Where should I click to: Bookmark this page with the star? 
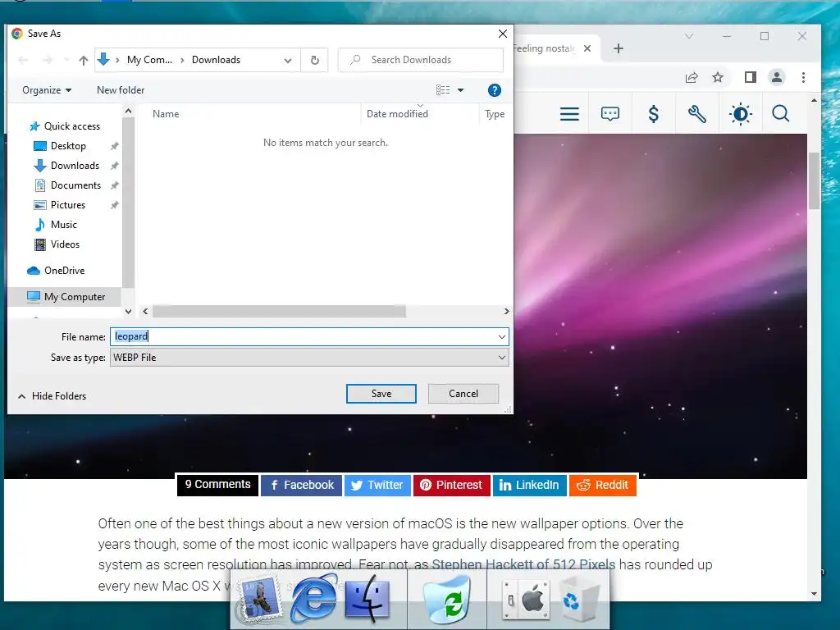tap(718, 78)
